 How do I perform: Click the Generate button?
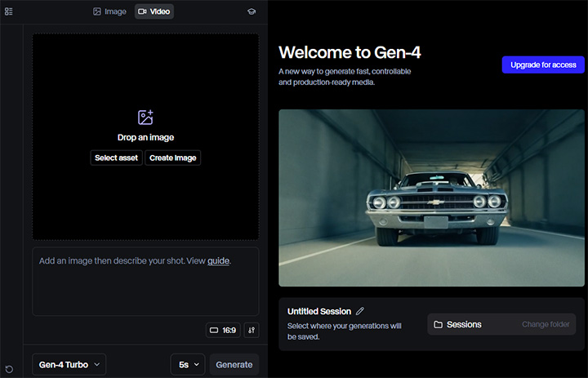234,364
